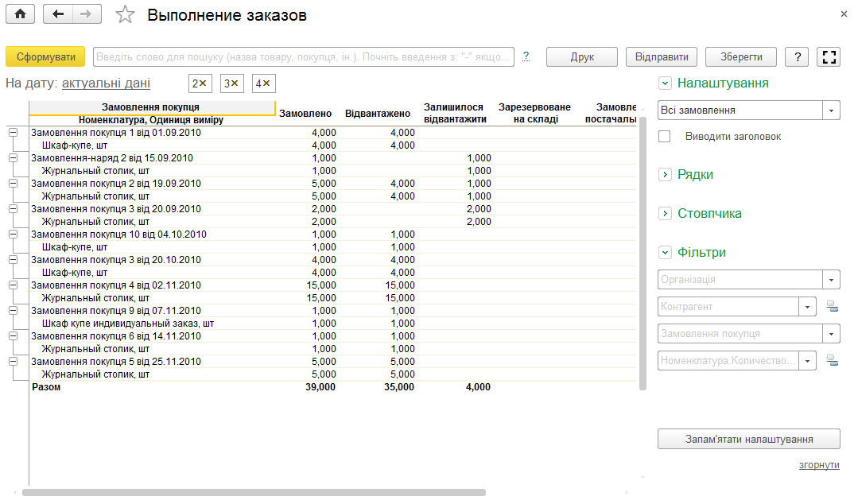Open the Організація dropdown arrow
This screenshot has width=858, height=504.
(831, 280)
